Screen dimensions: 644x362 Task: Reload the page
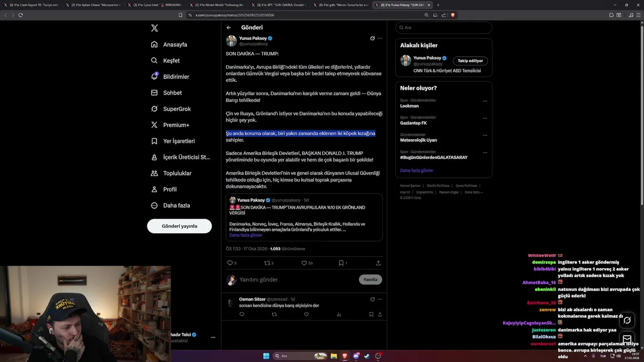coord(21,15)
